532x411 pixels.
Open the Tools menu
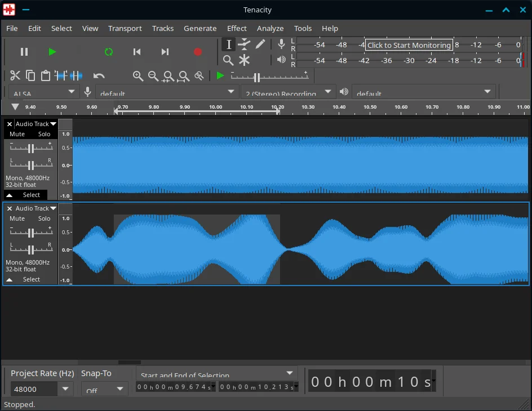(303, 29)
